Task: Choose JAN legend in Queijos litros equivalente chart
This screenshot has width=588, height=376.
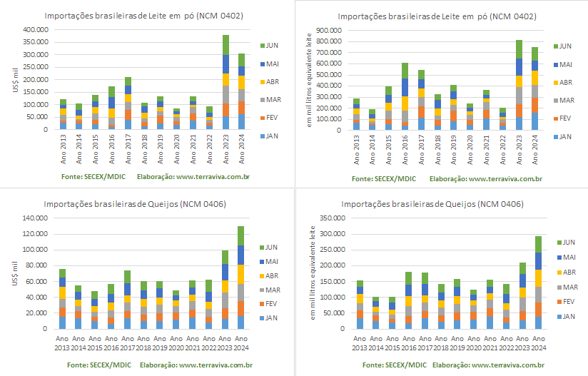Action: (567, 317)
